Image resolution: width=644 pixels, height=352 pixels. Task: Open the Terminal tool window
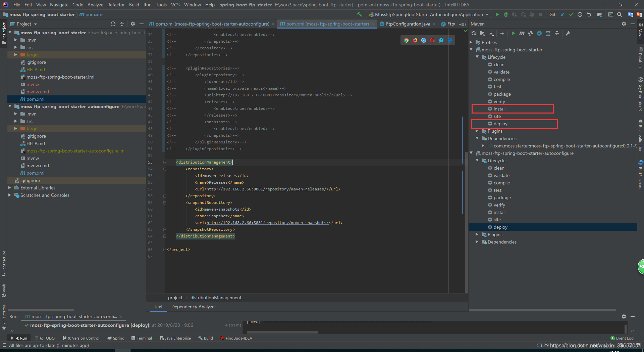point(142,338)
